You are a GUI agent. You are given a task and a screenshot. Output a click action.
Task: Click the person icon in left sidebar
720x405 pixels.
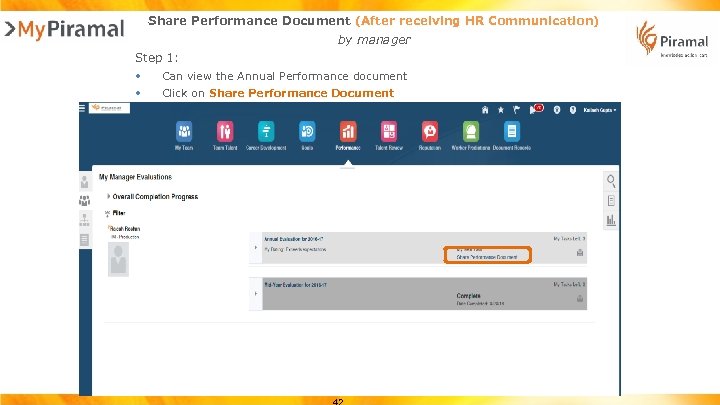pyautogui.click(x=84, y=182)
